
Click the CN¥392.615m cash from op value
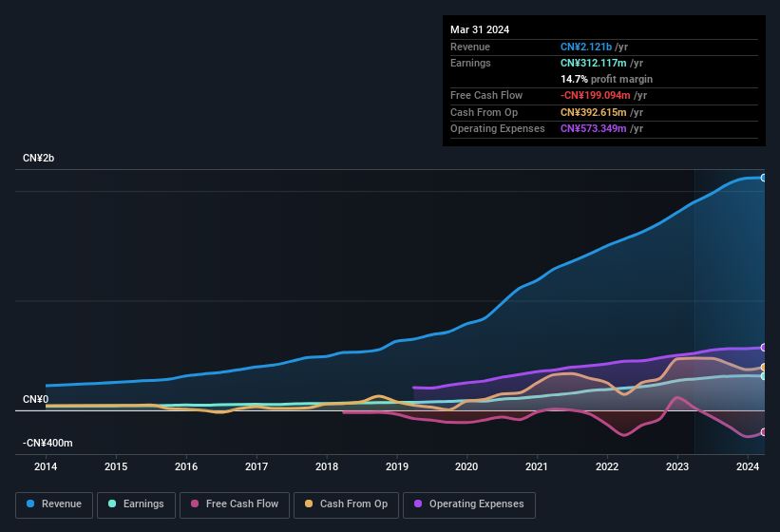click(x=594, y=112)
